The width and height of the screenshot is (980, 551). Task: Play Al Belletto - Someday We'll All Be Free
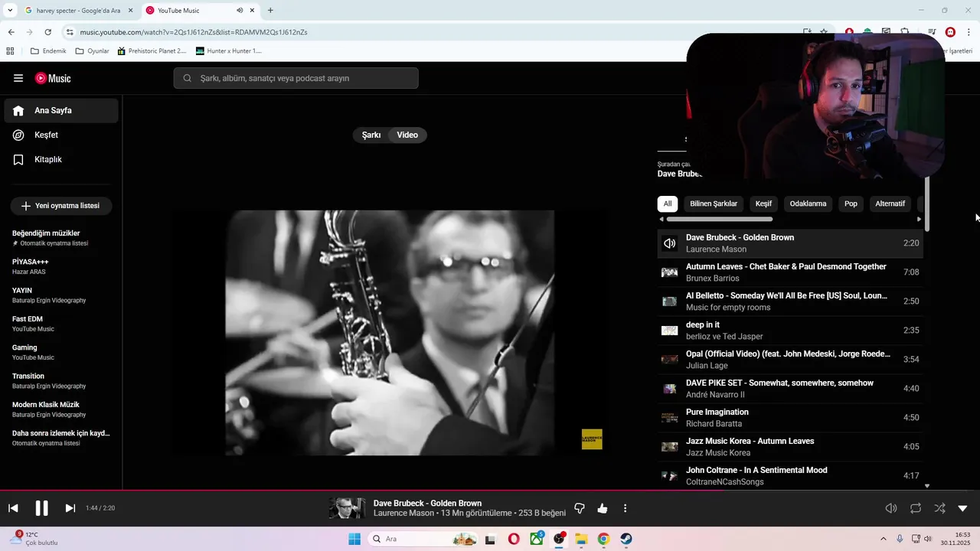point(790,302)
